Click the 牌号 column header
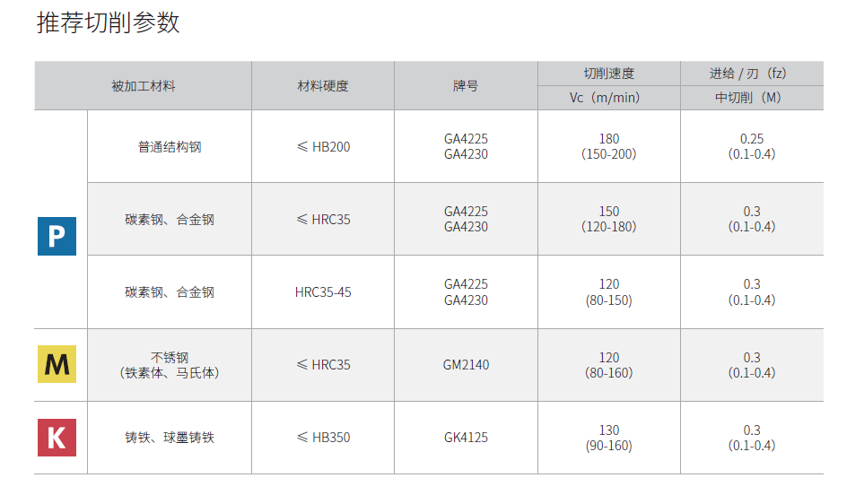 [466, 86]
